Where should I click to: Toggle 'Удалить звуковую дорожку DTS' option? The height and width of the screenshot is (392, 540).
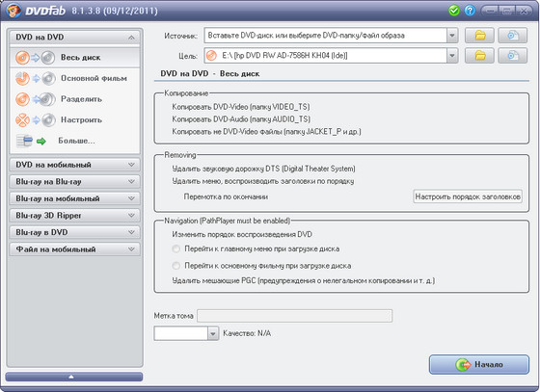tap(263, 169)
